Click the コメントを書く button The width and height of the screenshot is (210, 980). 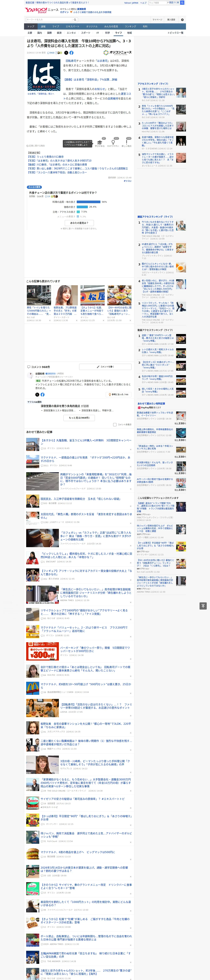[105, 367]
